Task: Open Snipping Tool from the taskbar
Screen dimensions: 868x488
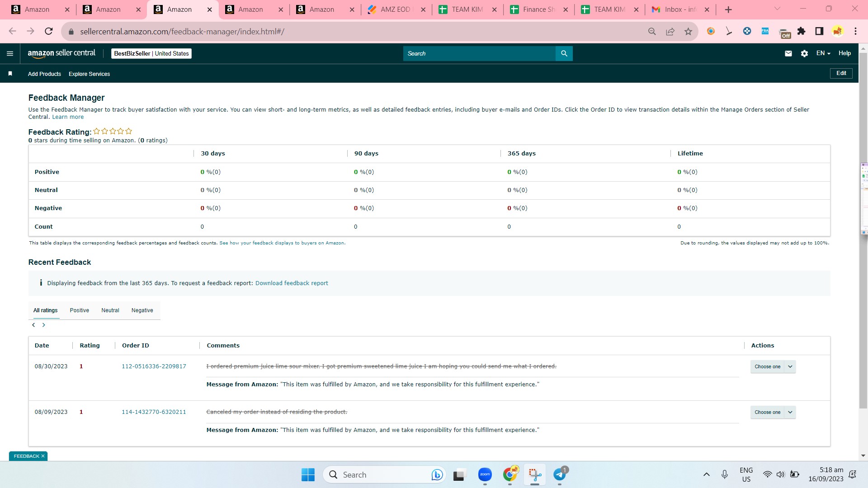Action: 535,474
